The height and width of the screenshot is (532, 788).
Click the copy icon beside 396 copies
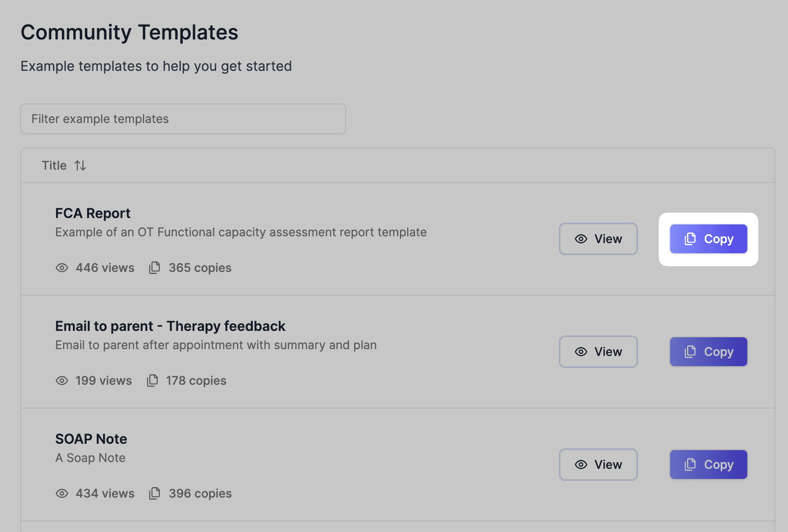pyautogui.click(x=154, y=493)
